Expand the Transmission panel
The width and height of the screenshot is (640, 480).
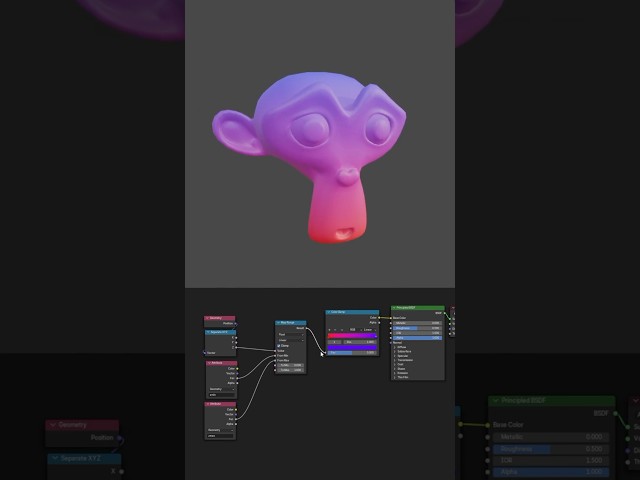[395, 360]
